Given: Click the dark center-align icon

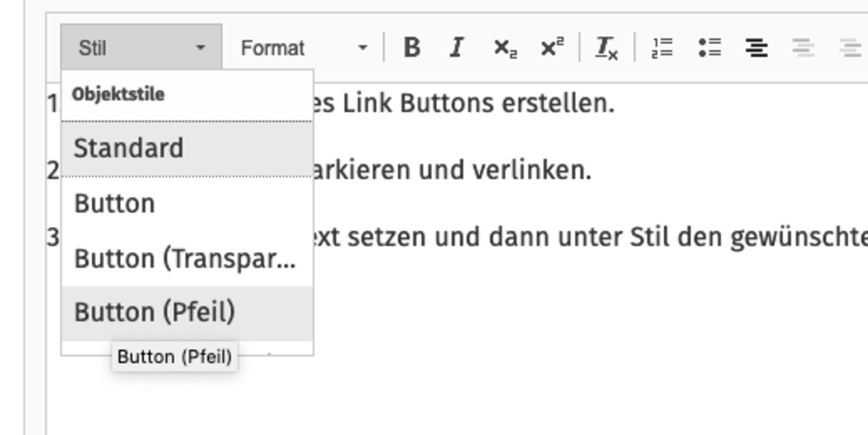Looking at the screenshot, I should pyautogui.click(x=757, y=48).
